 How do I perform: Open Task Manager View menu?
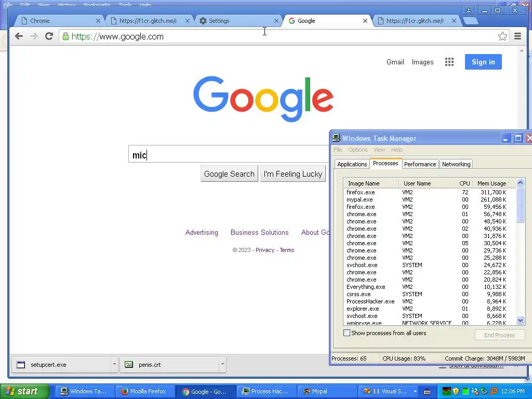[379, 150]
